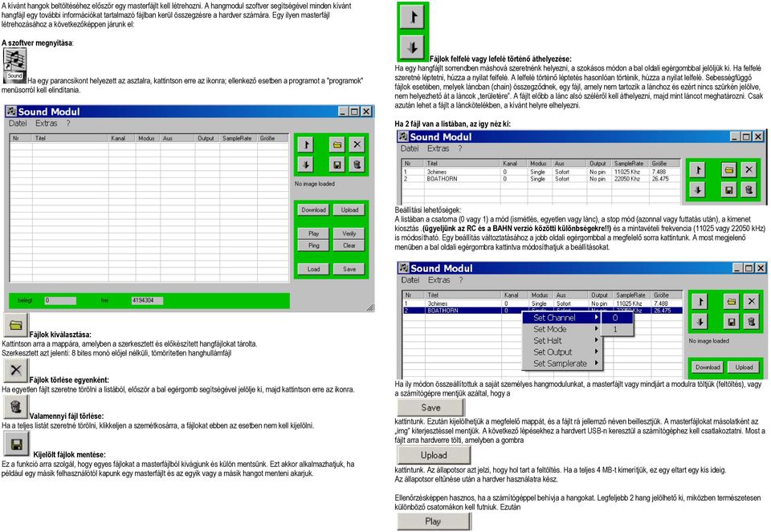Click move-up arrow icon in the context-menu window
The width and height of the screenshot is (771, 532).
point(700,301)
